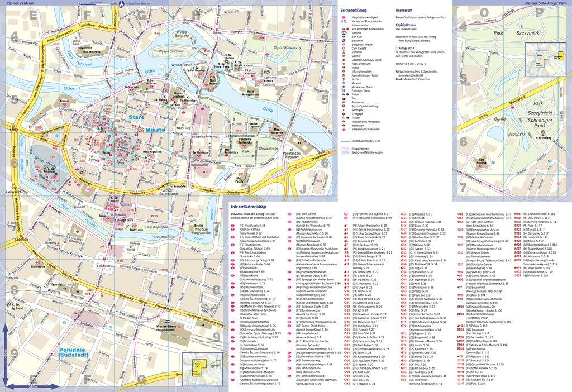The width and height of the screenshot is (572, 392).
Task: Click the Kirche icon in the legend
Action: click(x=344, y=78)
